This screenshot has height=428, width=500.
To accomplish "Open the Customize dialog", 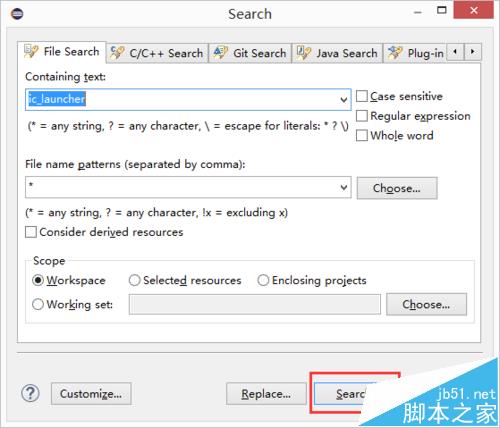I will 91,394.
